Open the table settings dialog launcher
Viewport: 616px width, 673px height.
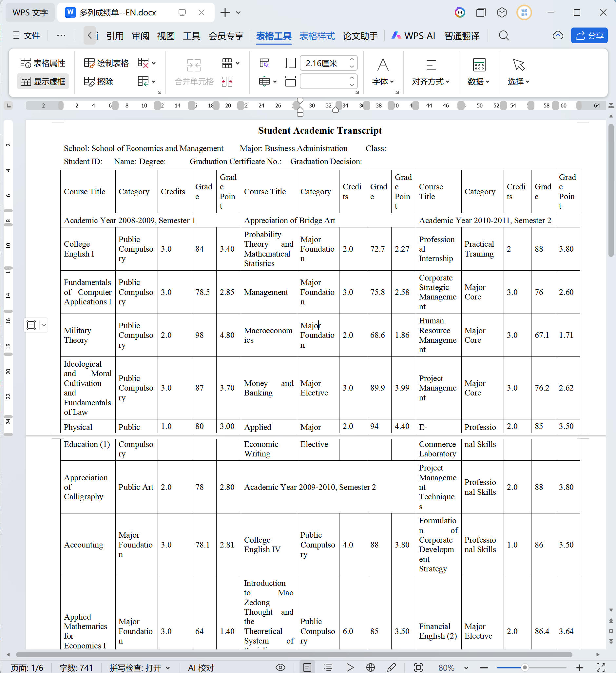[x=159, y=92]
